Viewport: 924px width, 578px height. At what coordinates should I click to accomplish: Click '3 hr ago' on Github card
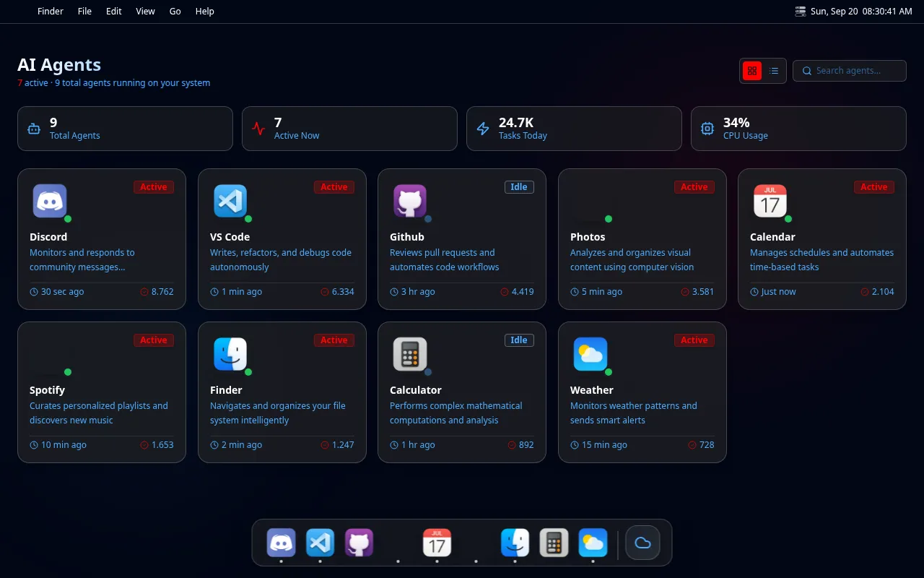click(418, 292)
